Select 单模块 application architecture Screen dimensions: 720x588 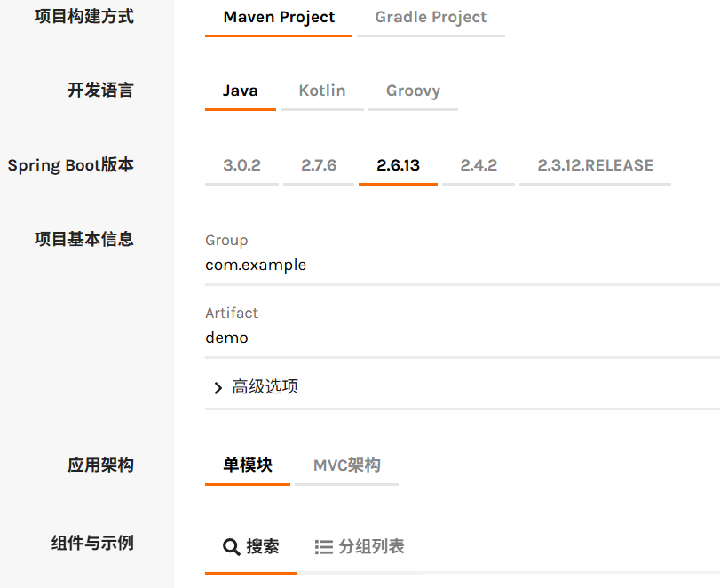point(248,465)
